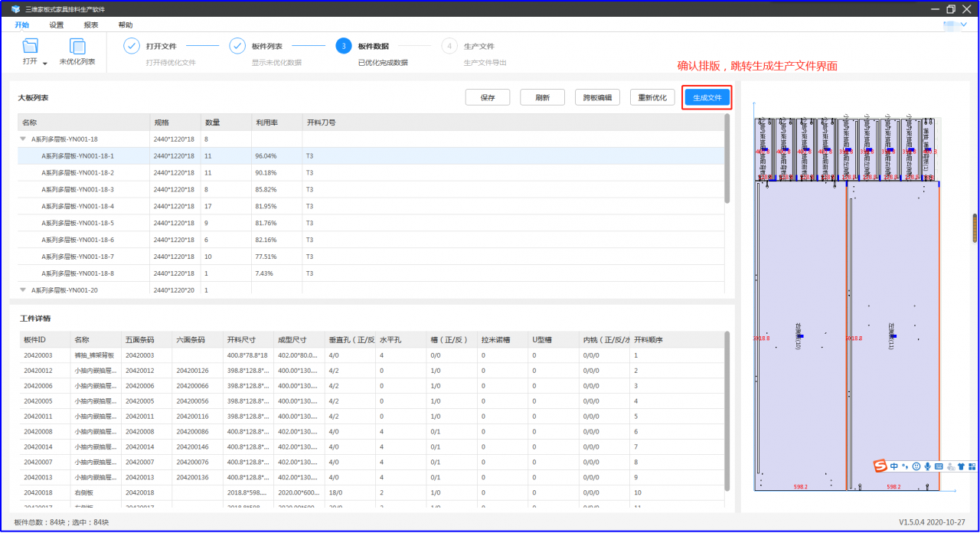Click the 工件详情 vertical scrollbar

point(727,410)
